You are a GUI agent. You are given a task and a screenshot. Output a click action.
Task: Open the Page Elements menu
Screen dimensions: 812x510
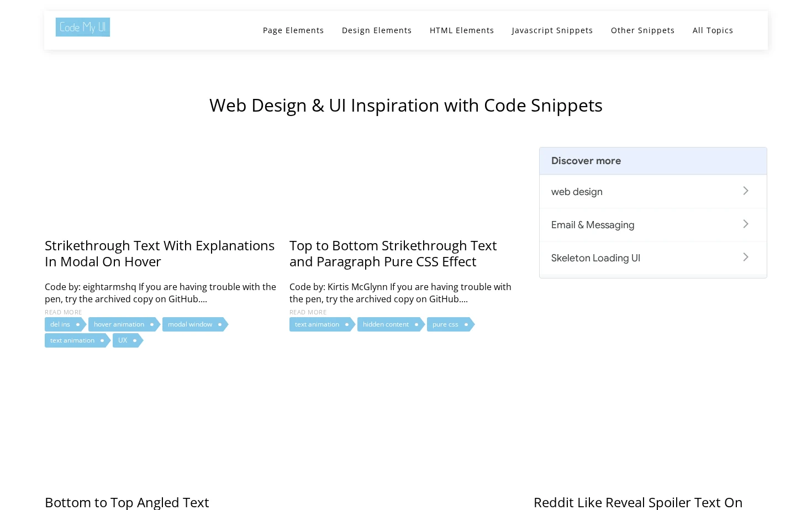click(293, 30)
